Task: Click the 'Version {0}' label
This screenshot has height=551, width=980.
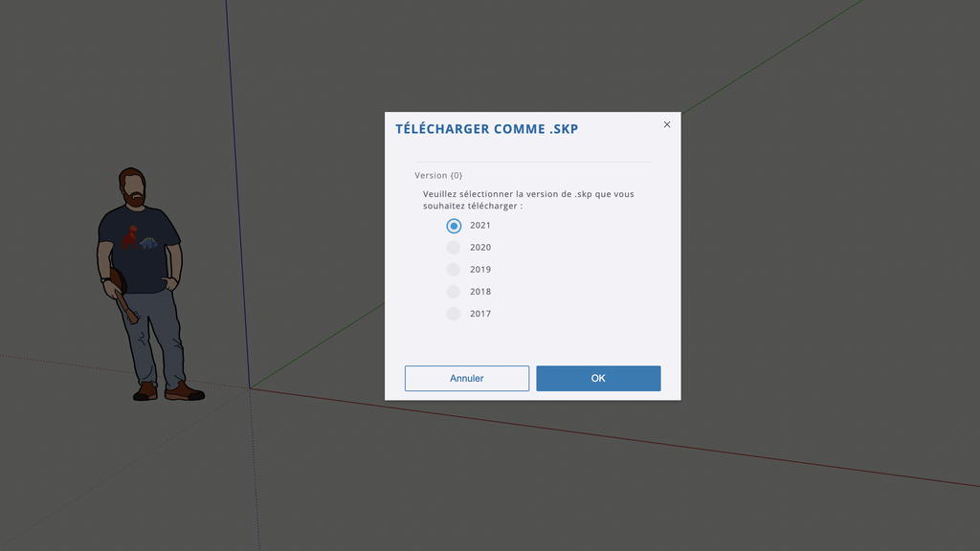Action: (438, 176)
